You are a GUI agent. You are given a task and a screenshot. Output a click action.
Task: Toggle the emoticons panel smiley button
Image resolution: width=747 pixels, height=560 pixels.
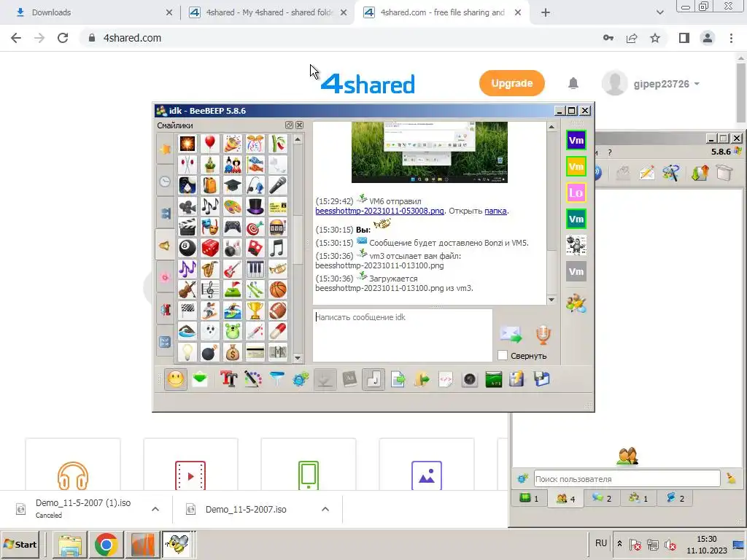[x=175, y=379]
